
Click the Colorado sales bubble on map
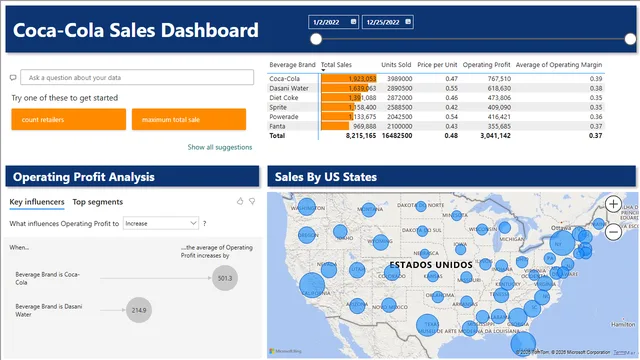coord(392,272)
